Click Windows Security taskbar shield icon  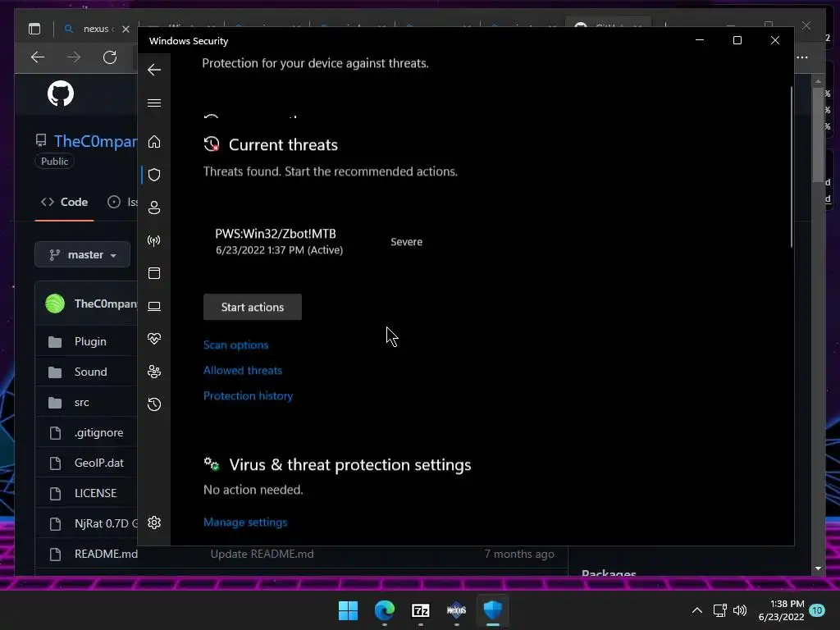pyautogui.click(x=493, y=610)
